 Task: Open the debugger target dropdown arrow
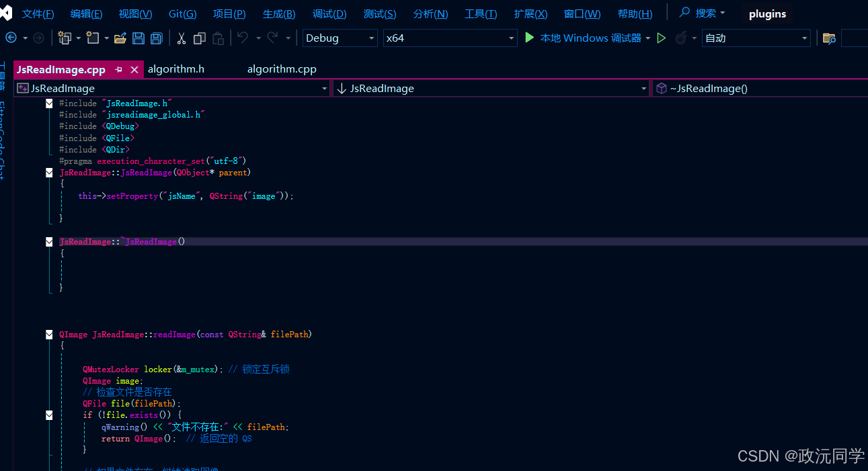[648, 38]
